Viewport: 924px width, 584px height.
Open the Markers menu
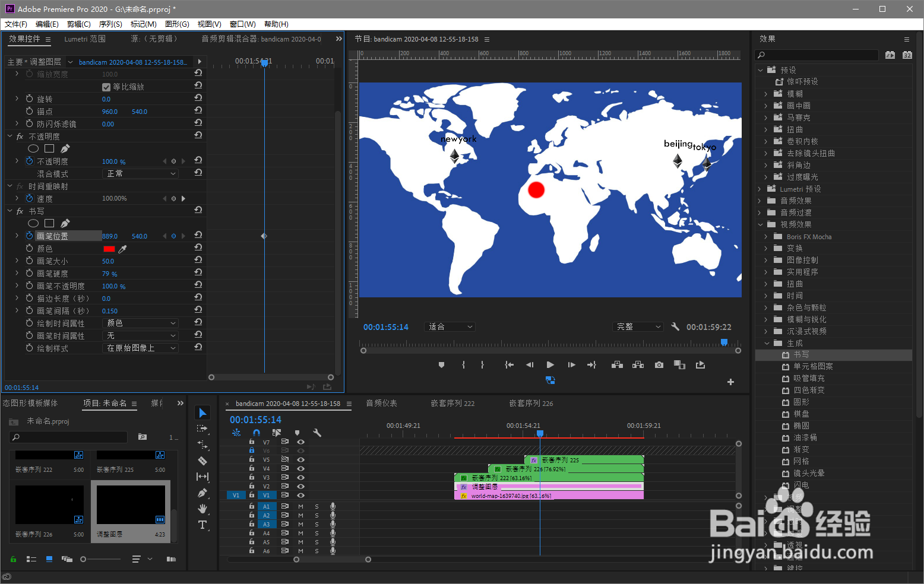pos(143,24)
